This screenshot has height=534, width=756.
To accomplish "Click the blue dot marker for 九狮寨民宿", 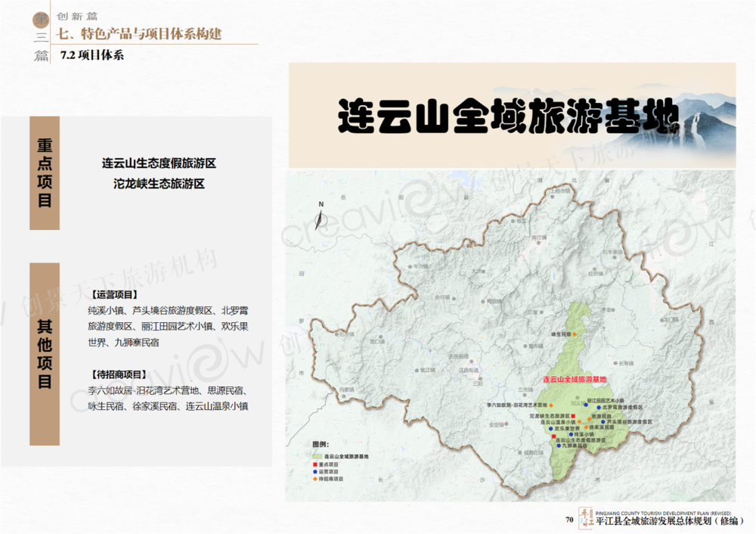I will click(x=559, y=446).
